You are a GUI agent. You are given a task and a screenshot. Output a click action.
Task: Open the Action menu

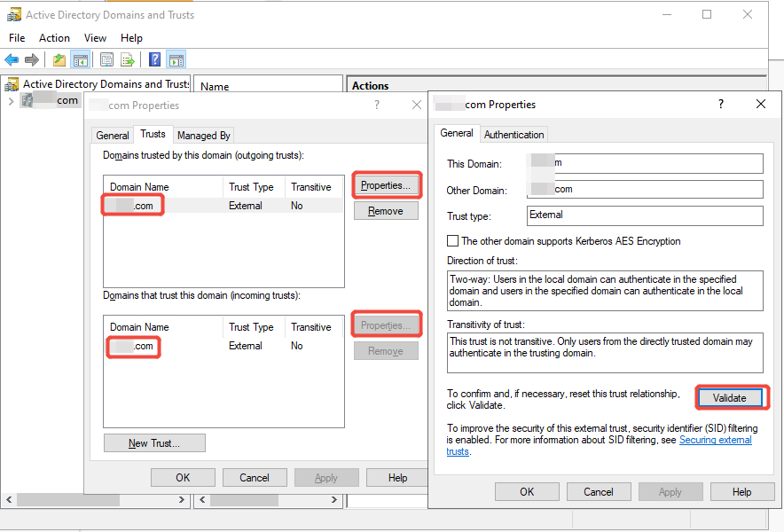click(x=54, y=38)
